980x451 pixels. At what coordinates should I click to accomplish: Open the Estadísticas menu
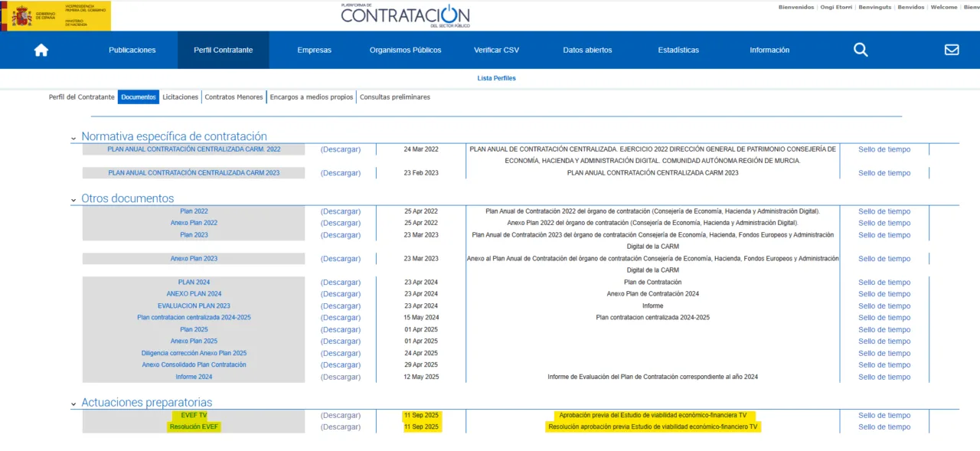click(x=678, y=50)
